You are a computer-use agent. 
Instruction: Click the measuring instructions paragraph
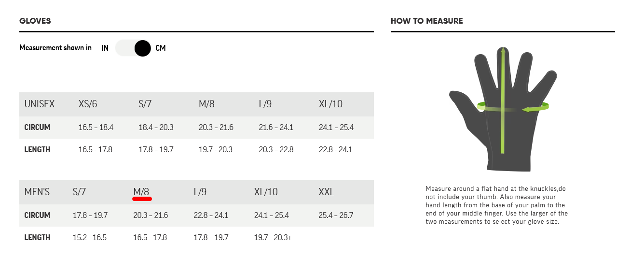pyautogui.click(x=496, y=204)
